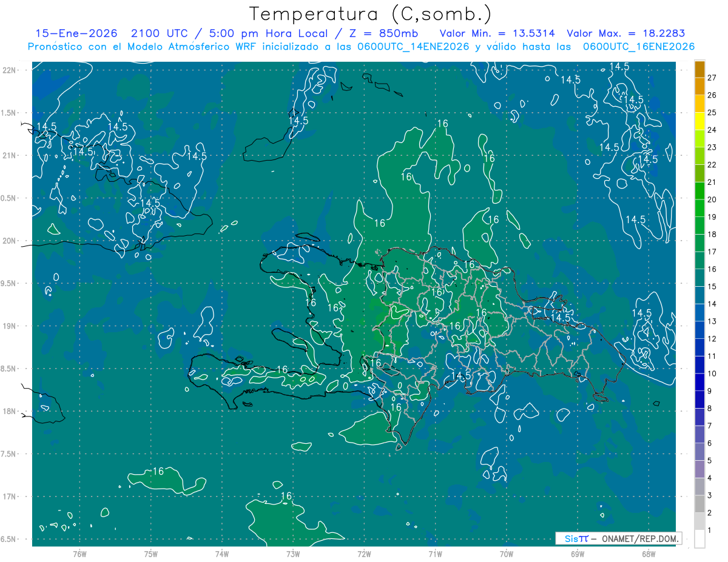Viewport: 728px width, 562px height.
Task: Click the color scale value "20"
Action: pyautogui.click(x=712, y=199)
